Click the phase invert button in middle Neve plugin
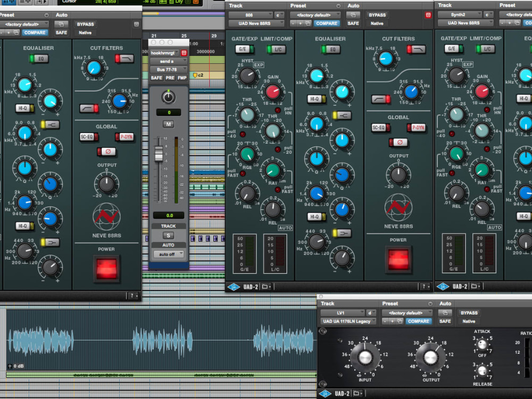Image resolution: width=532 pixels, height=399 pixels. [398, 143]
